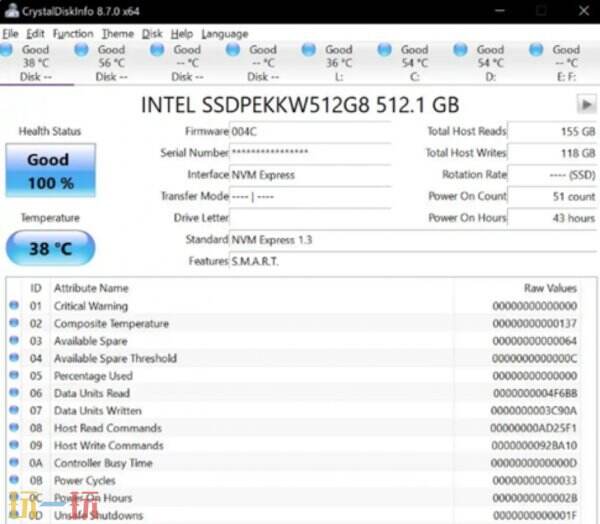Viewport: 600px width, 524px height.
Task: Click the Standard field NVM Express 1.3
Action: [x=413, y=240]
